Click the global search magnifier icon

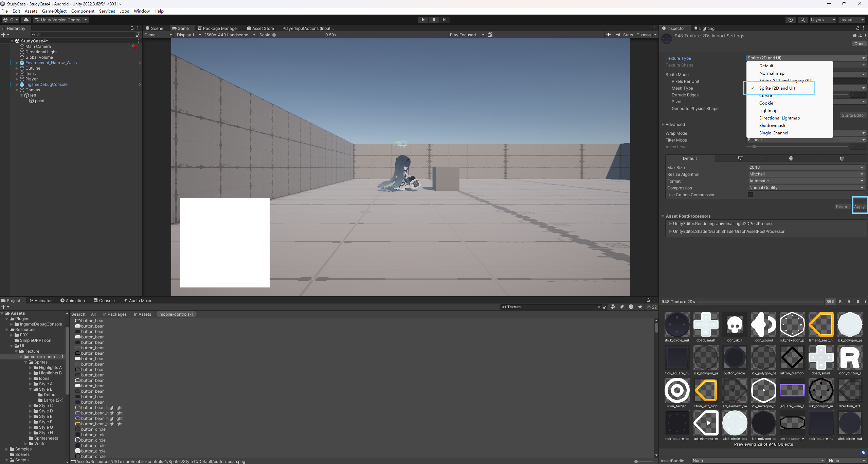click(x=802, y=20)
